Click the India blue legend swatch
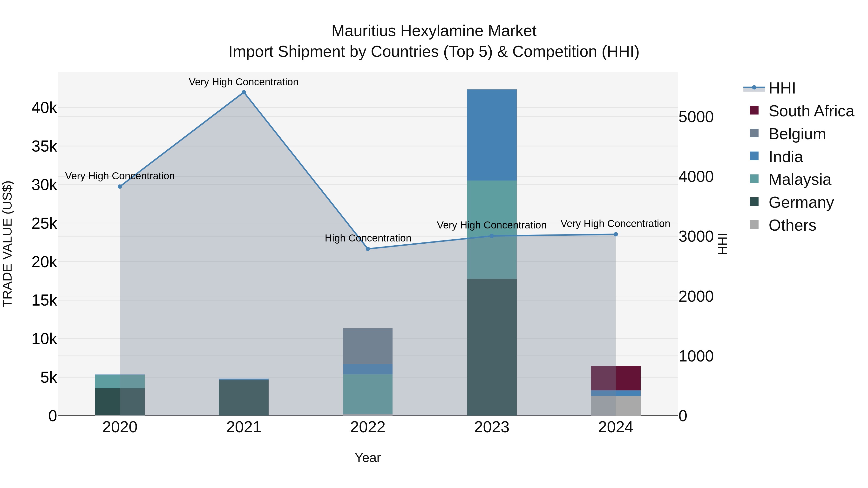Viewport: 868px width, 488px height. pyautogui.click(x=754, y=156)
